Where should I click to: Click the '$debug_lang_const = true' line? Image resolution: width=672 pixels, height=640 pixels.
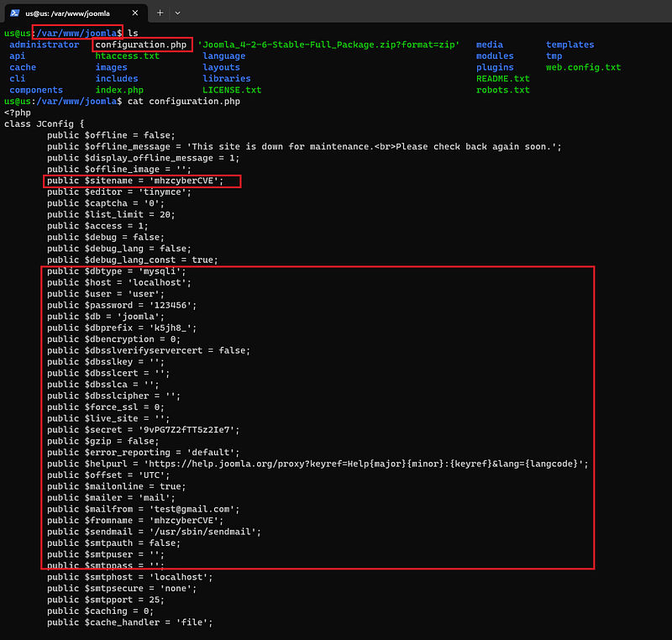(133, 260)
